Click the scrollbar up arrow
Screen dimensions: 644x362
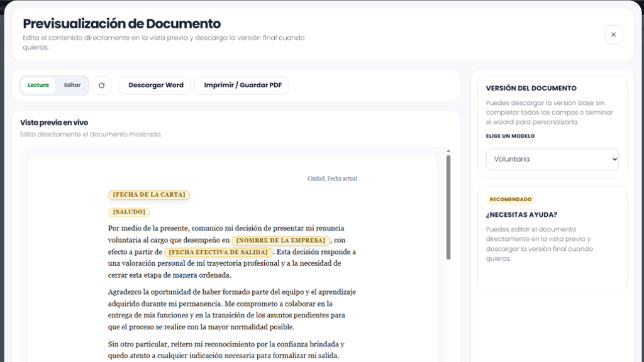(448, 151)
